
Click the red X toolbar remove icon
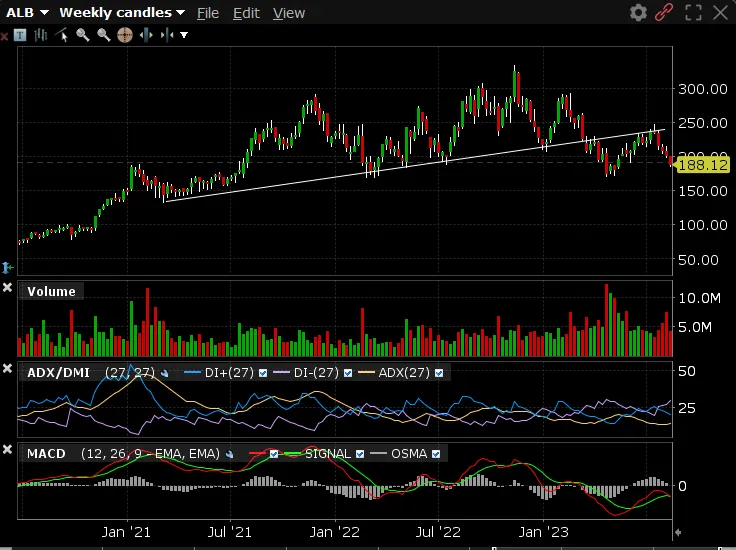(4, 36)
